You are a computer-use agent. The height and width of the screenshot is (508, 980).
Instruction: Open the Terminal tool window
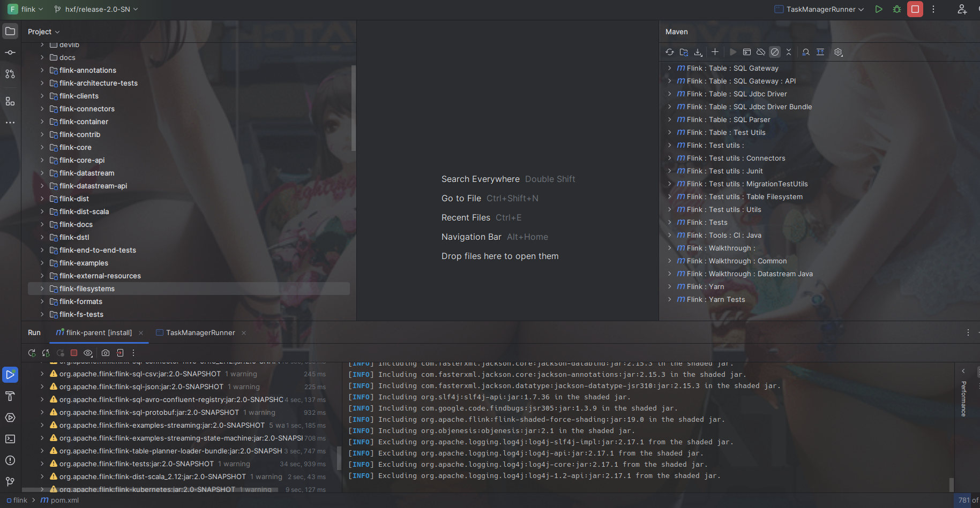point(10,439)
